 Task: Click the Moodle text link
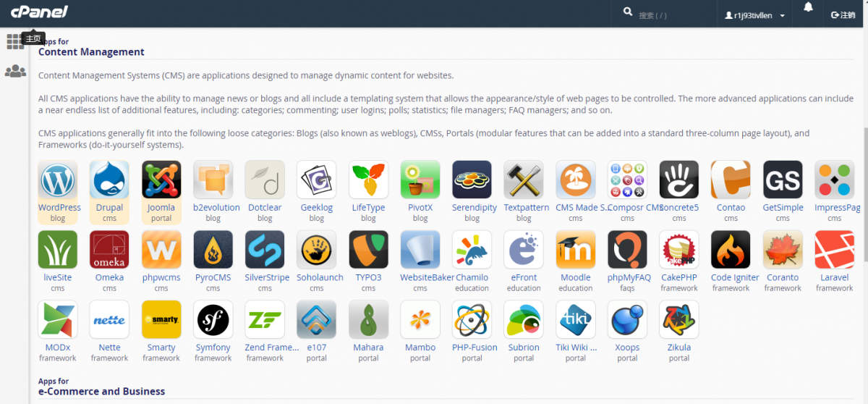(576, 277)
